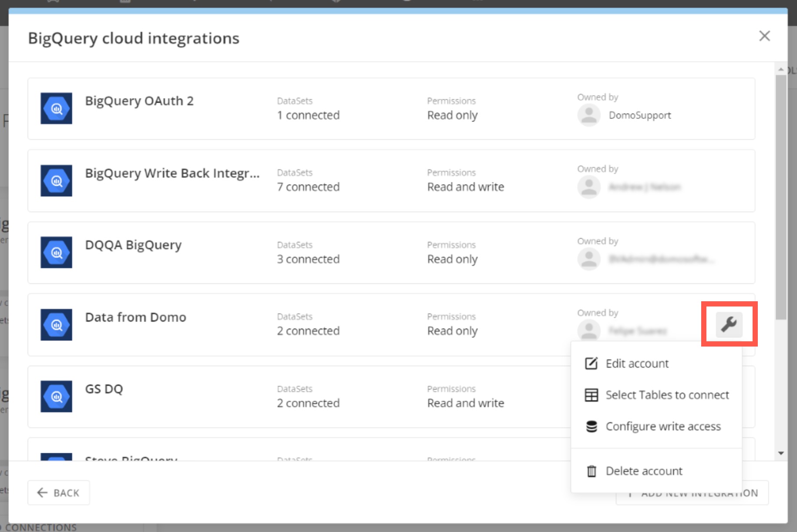
Task: Click the Edit account pencil icon
Action: point(591,363)
